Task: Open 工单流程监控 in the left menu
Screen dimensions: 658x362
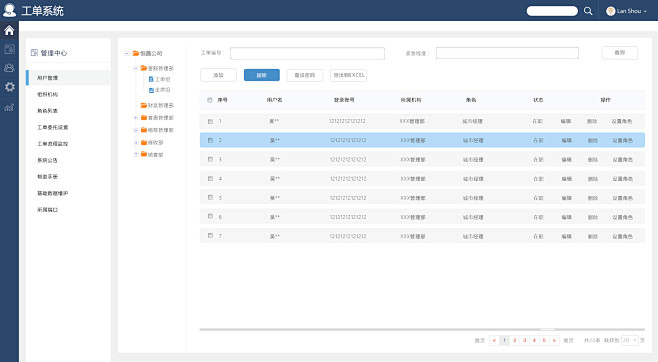Action: (x=52, y=144)
